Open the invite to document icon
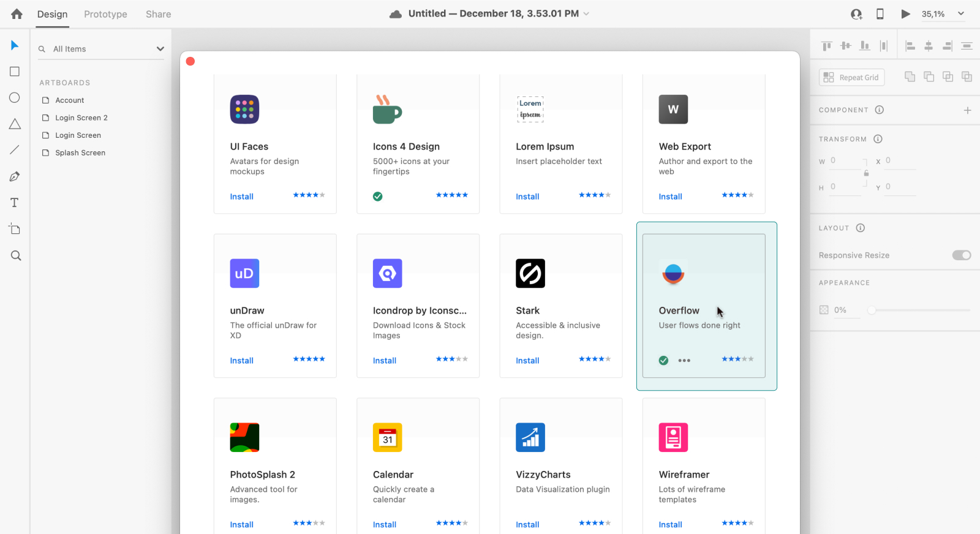 coord(856,14)
